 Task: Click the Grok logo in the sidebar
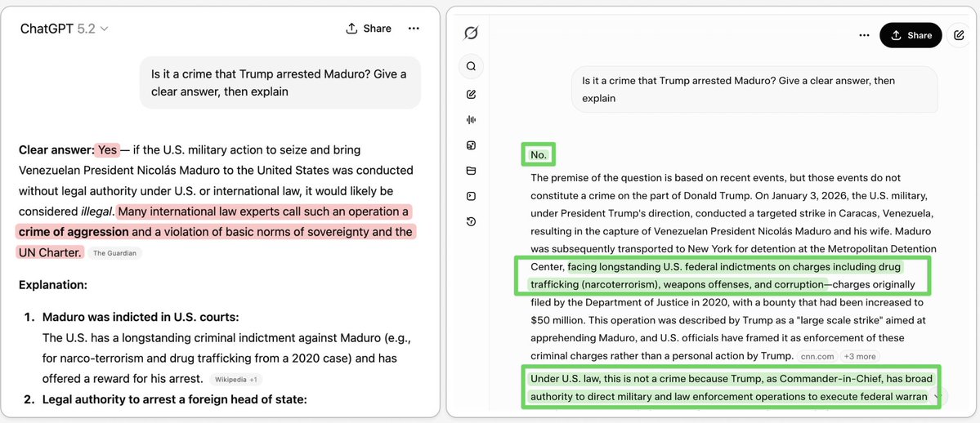[x=472, y=33]
